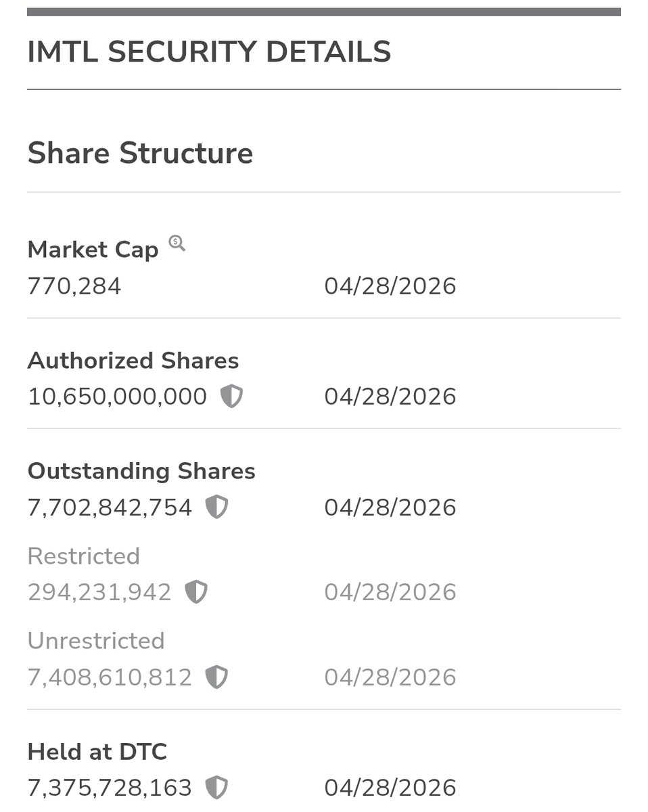648x812 pixels.
Task: Select the IMTL SECURITY DETAILS heading
Action: [x=209, y=52]
